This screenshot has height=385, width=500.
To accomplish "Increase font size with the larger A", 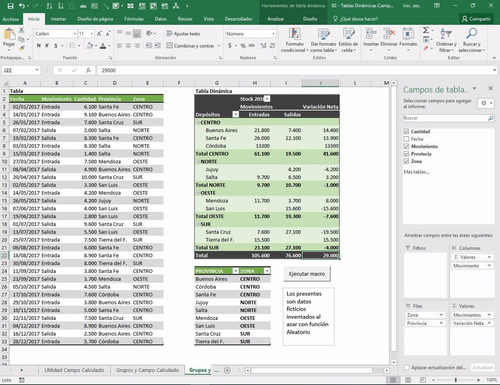I will tap(99, 34).
